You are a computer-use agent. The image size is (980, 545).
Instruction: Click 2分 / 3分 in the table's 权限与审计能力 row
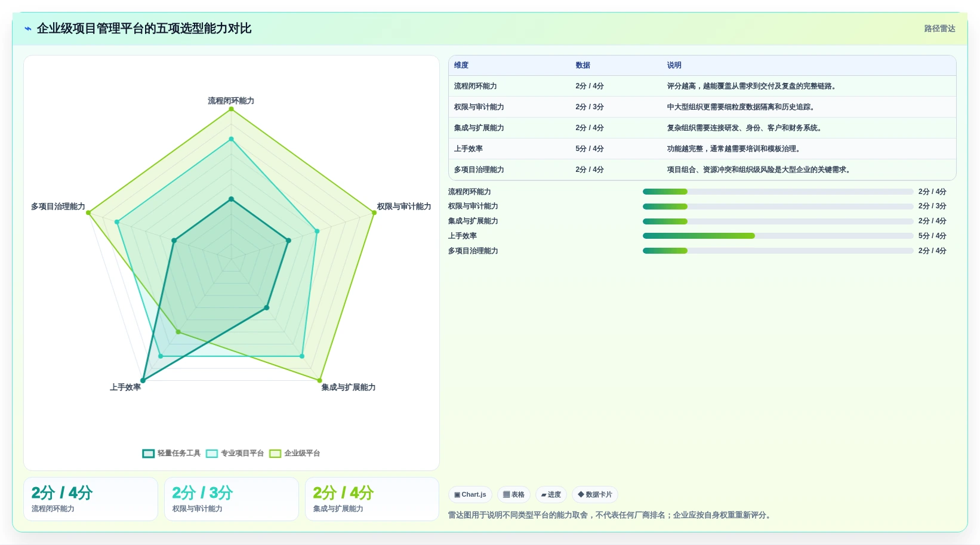(x=590, y=107)
